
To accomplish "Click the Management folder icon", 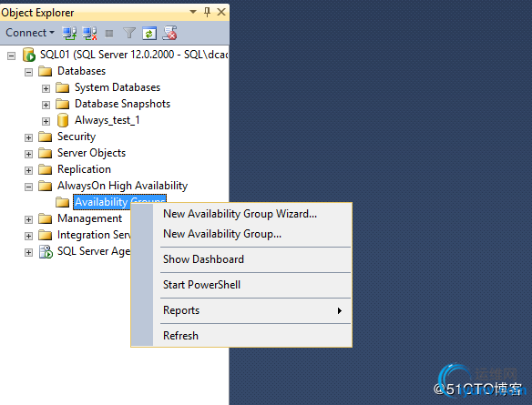I will pos(46,218).
